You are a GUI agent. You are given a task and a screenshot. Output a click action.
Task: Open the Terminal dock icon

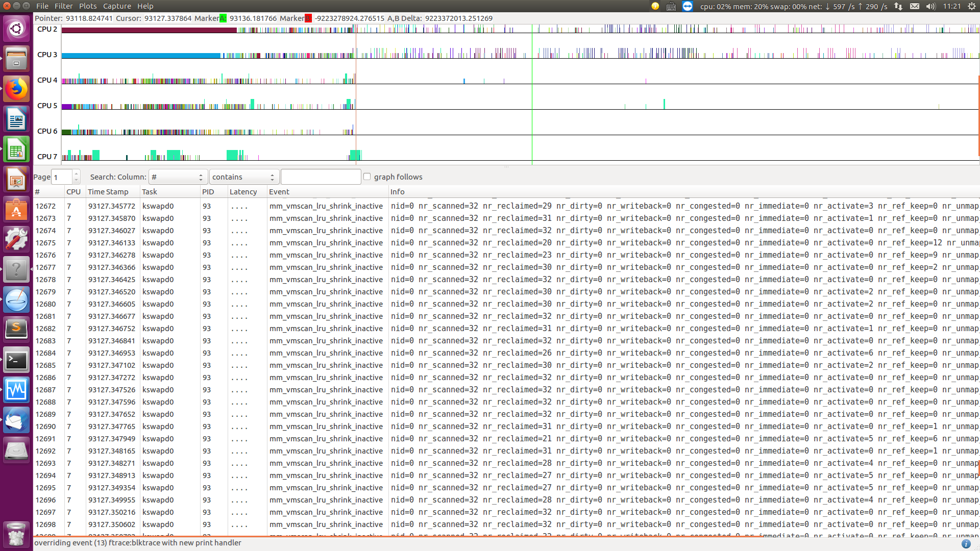pyautogui.click(x=16, y=361)
